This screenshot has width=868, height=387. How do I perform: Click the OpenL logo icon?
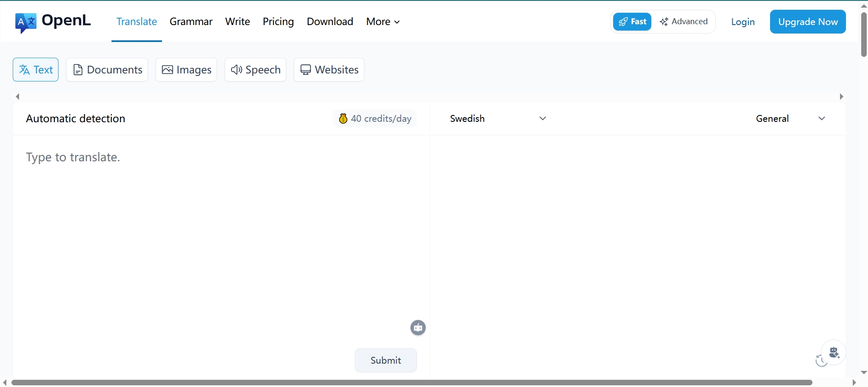click(25, 22)
